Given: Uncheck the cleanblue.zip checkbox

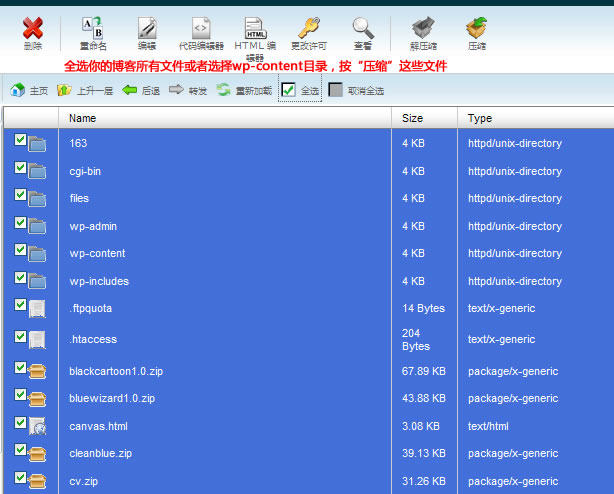Looking at the screenshot, I should (20, 450).
